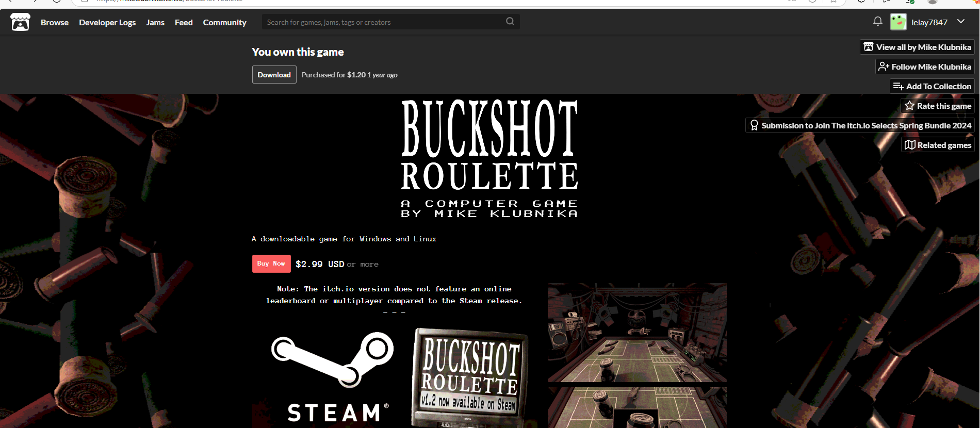Click the '$2.99 USD or more' price text
This screenshot has width=980, height=428.
337,264
